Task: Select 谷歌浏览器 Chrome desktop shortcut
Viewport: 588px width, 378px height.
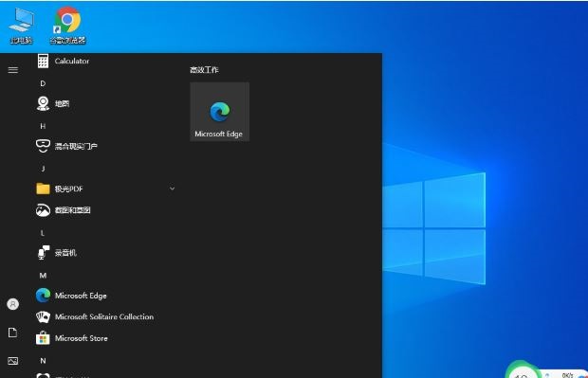Action: tap(67, 26)
